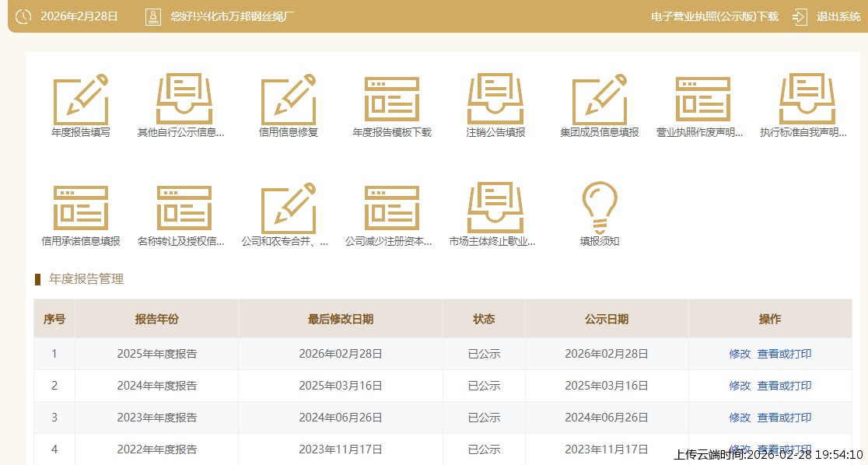Screen dimensions: 868x465
Task: Open the 公司和农专合并 pencil icon
Action: pyautogui.click(x=288, y=208)
